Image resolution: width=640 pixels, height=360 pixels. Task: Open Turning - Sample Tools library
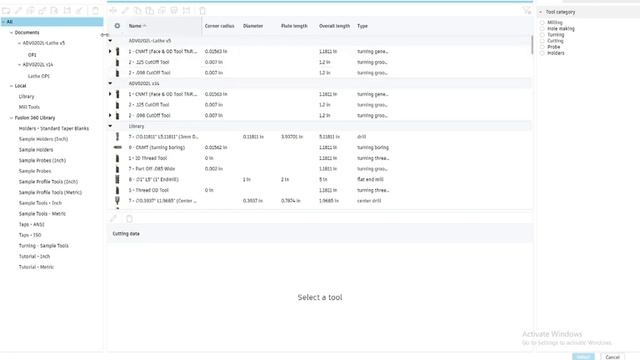point(44,246)
